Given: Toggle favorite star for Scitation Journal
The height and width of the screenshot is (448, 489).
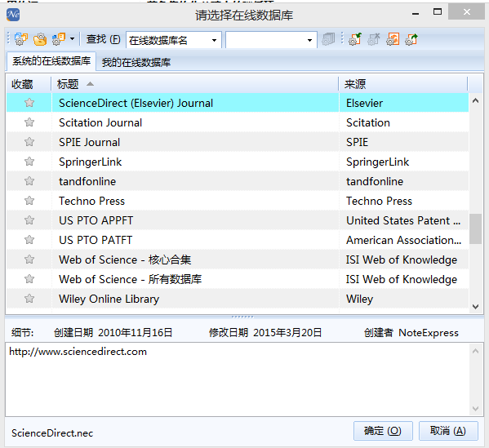Looking at the screenshot, I should (x=29, y=122).
